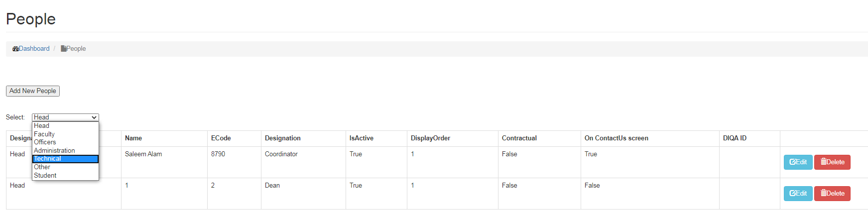The image size is (868, 214).
Task: Click the Name column header
Action: 133,138
